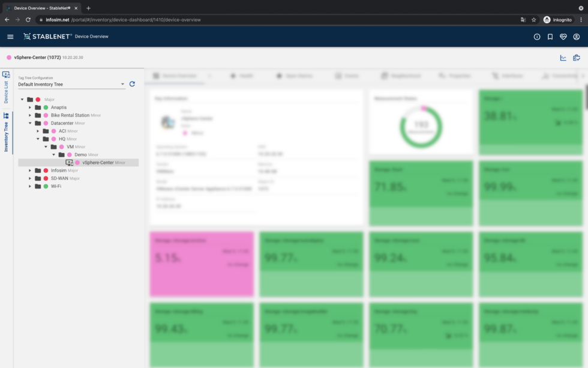
Task: Click the StableNet logo in the header
Action: point(47,36)
